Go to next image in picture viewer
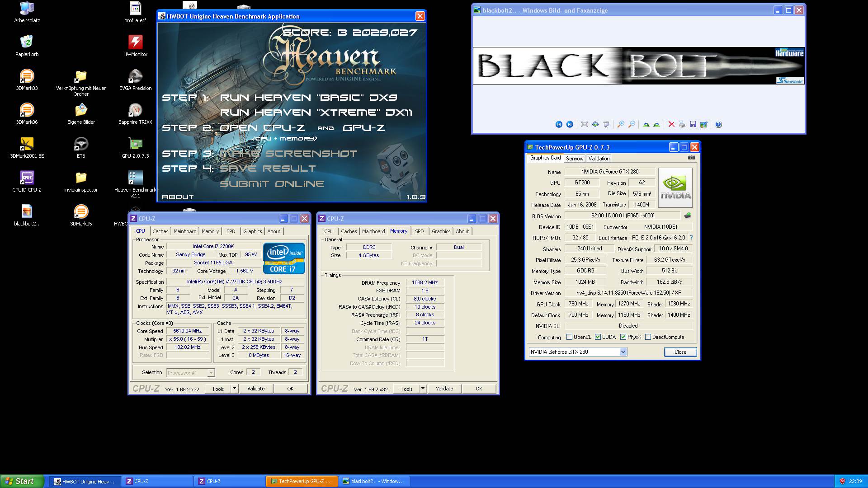The height and width of the screenshot is (488, 868). pos(570,124)
